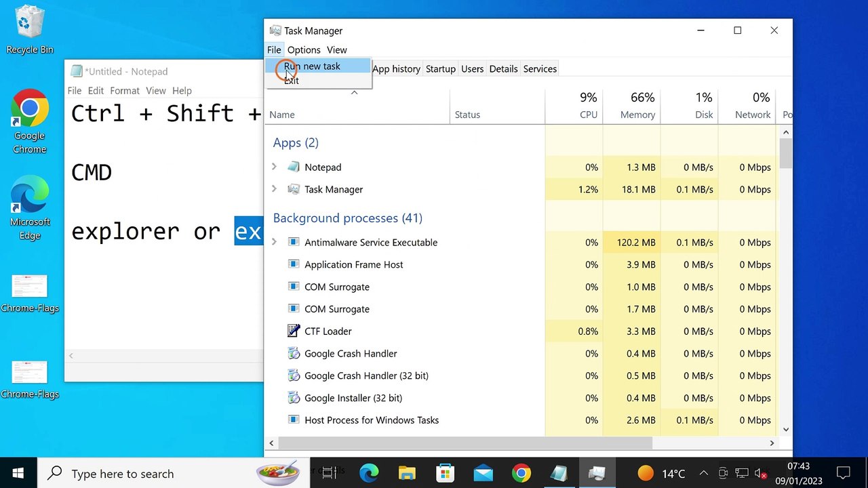Click scroll down arrow in process list
The height and width of the screenshot is (488, 868).
(x=786, y=429)
